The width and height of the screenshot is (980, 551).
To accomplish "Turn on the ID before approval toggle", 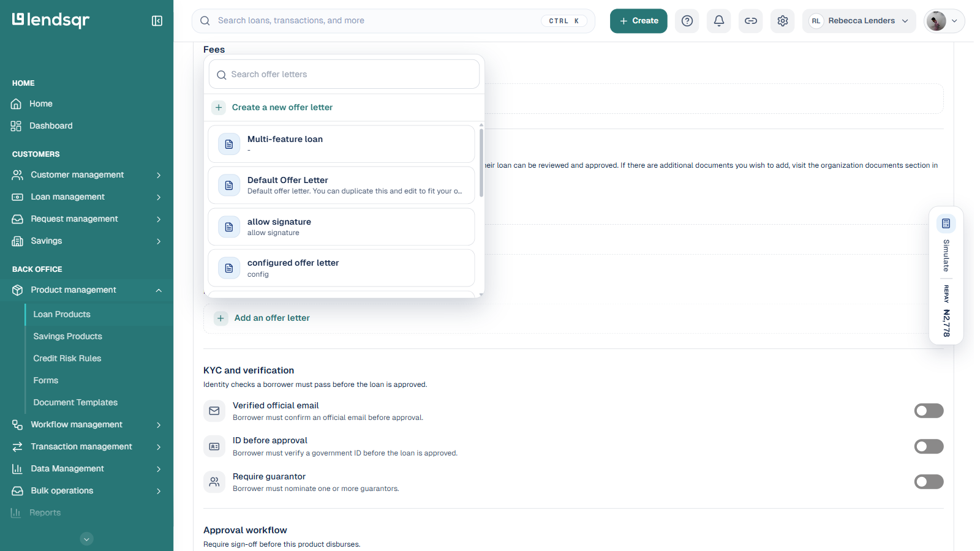I will pyautogui.click(x=929, y=446).
